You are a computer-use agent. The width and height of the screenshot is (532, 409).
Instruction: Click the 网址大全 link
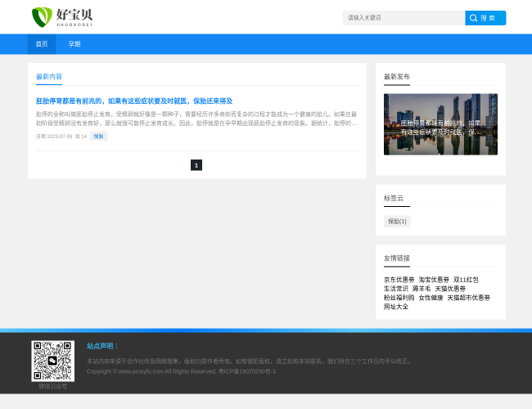coord(396,307)
